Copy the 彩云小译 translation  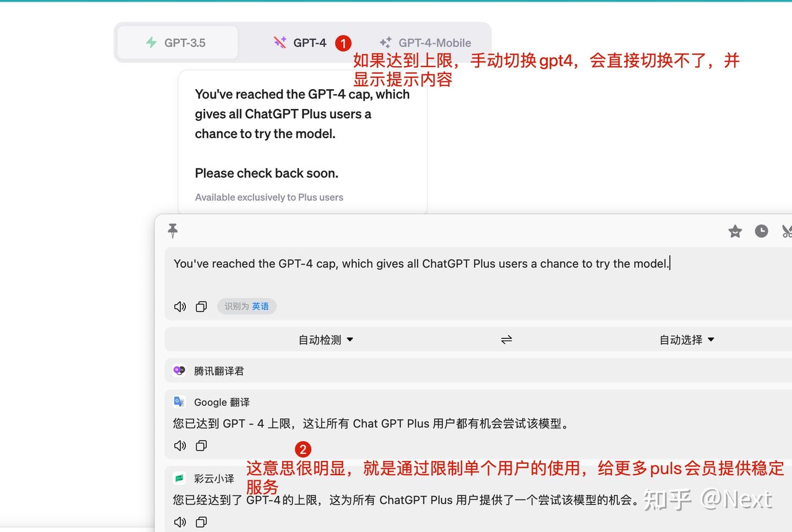(x=201, y=522)
